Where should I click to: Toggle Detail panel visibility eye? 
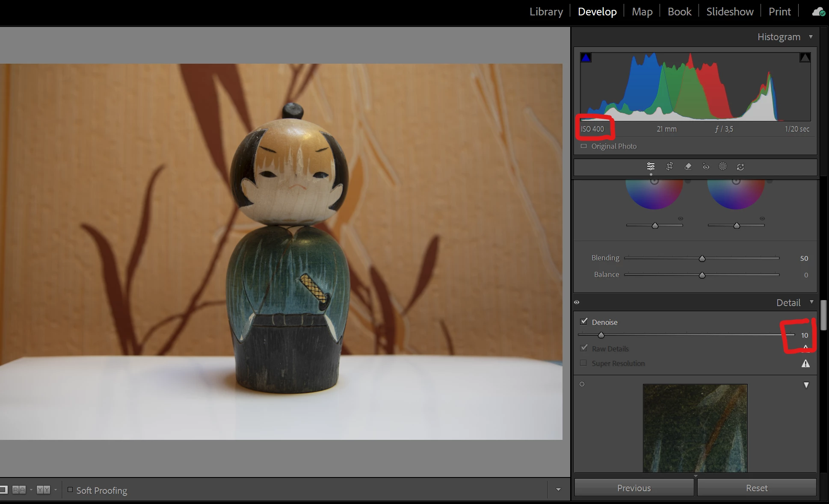[x=577, y=303]
